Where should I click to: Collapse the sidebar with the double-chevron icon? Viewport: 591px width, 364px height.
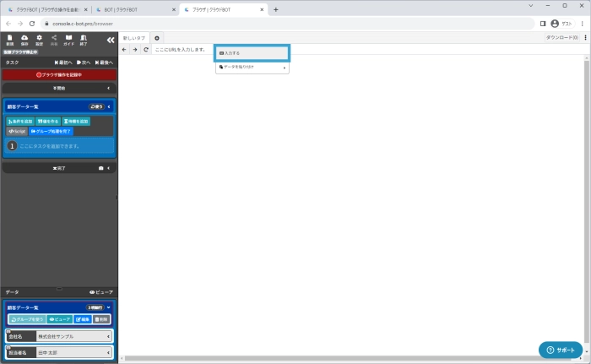(x=110, y=40)
